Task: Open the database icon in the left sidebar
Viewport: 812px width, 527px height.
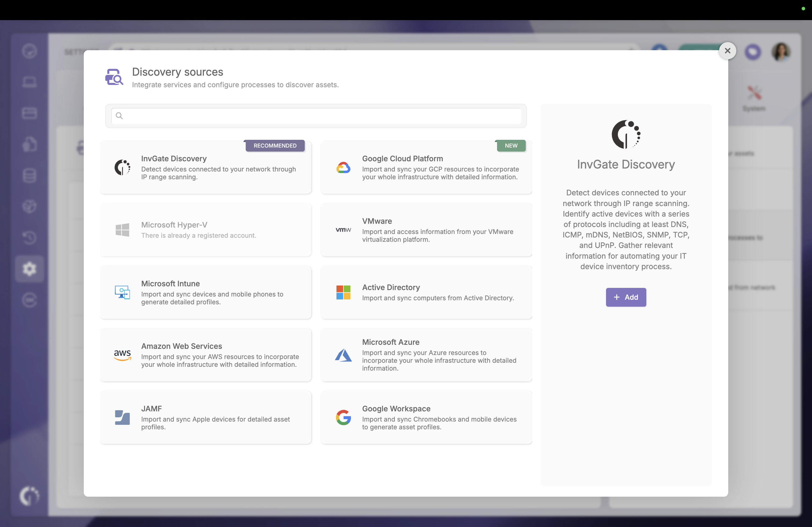Action: (29, 175)
